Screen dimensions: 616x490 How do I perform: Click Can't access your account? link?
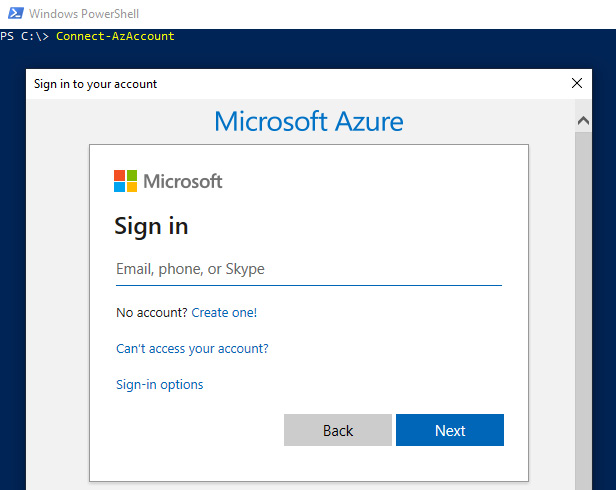[x=192, y=349]
